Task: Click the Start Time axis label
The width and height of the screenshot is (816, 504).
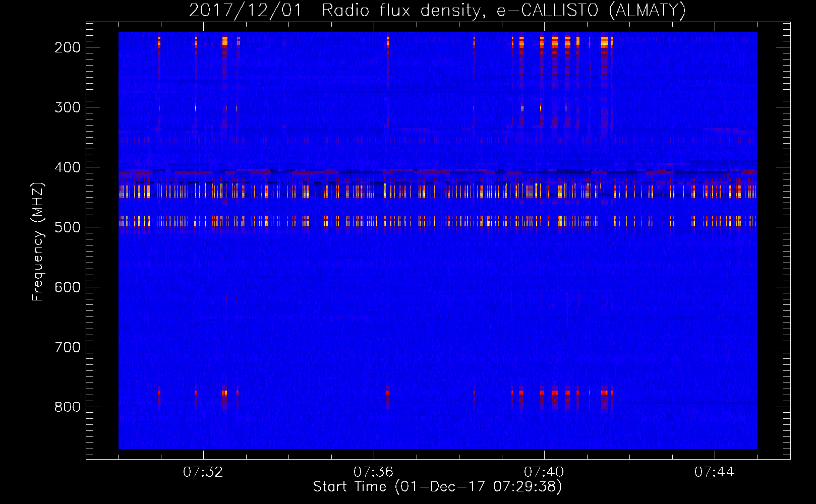Action: point(437,487)
